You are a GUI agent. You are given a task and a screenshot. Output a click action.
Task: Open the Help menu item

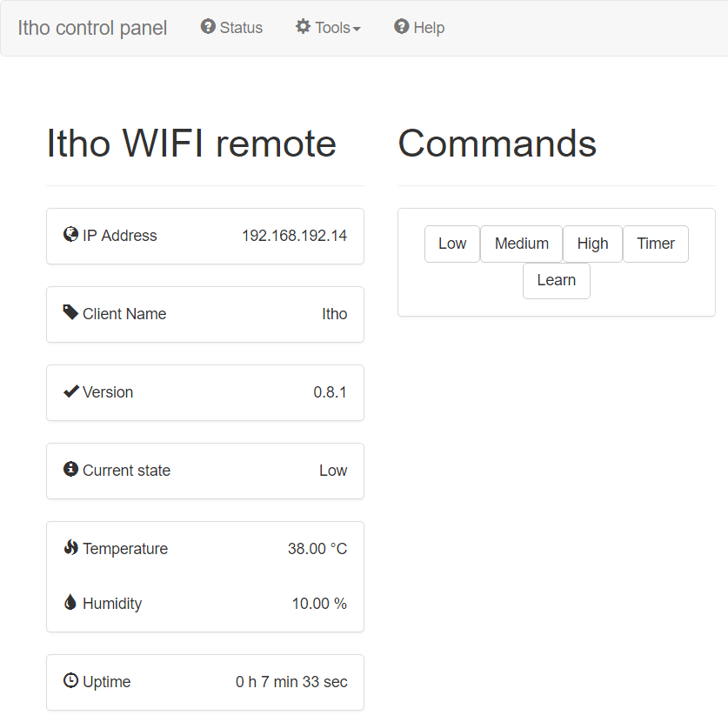point(419,28)
